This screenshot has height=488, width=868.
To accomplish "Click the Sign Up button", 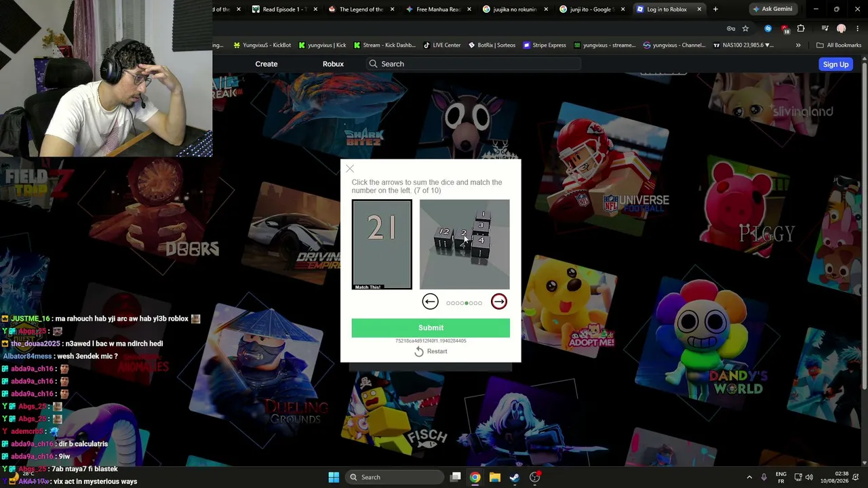I will pos(835,64).
